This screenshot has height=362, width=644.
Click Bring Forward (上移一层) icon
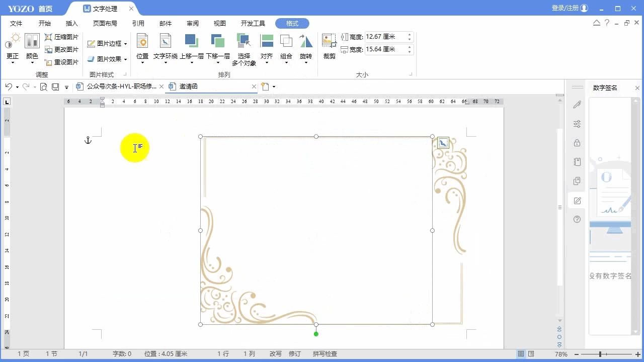tap(191, 41)
